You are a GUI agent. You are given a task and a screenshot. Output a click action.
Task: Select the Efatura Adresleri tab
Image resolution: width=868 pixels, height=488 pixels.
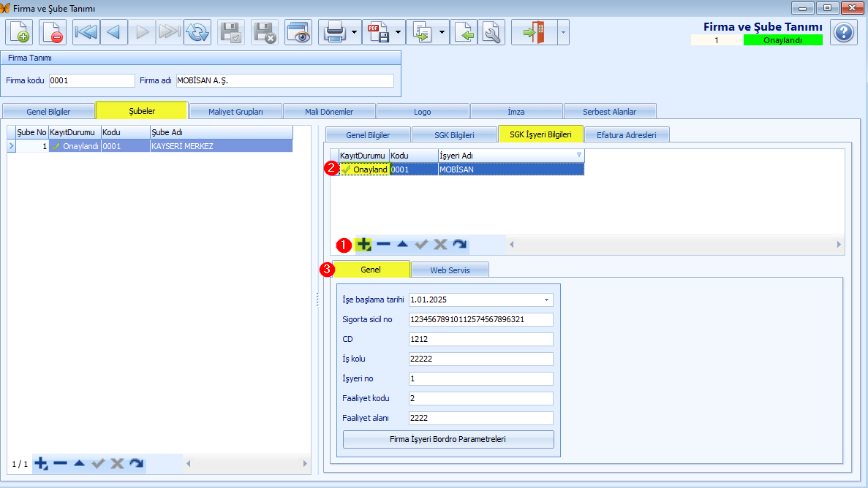[x=626, y=134]
